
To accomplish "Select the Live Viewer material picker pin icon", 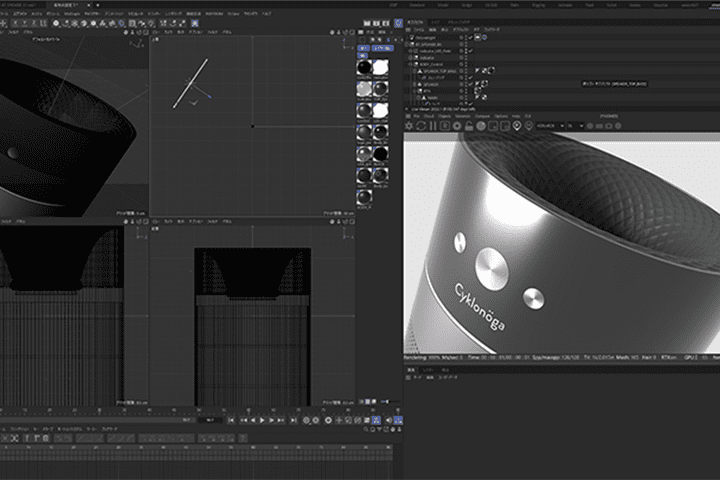I will (x=529, y=126).
